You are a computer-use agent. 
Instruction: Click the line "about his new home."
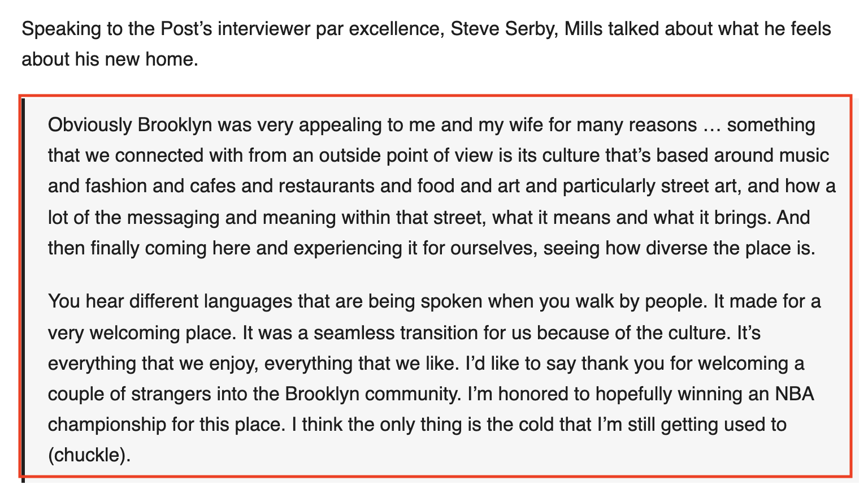point(110,58)
